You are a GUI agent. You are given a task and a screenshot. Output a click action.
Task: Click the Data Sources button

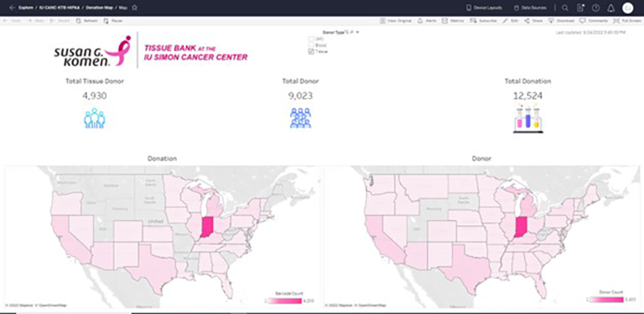pyautogui.click(x=530, y=8)
